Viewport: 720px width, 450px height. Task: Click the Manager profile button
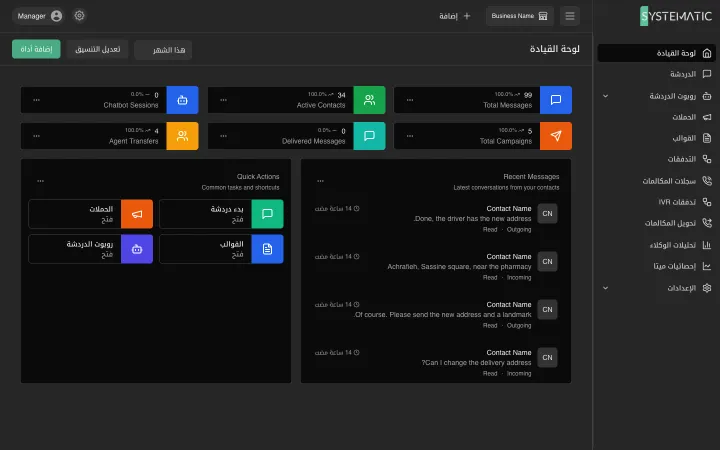(39, 16)
